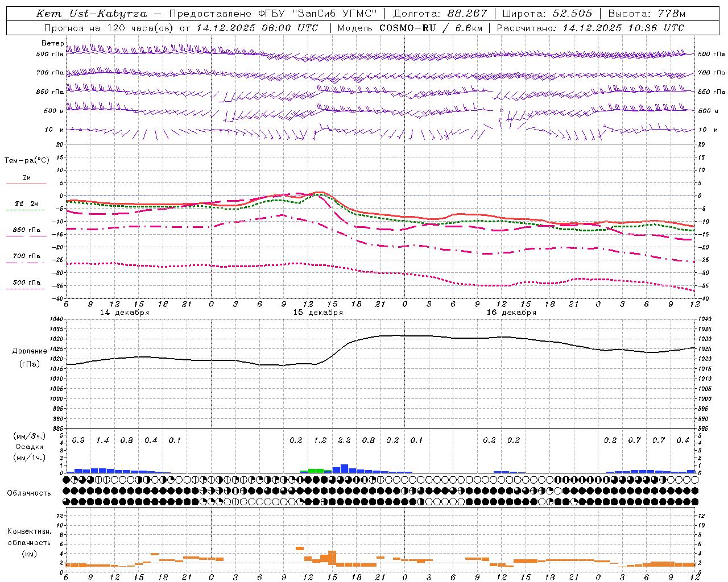Viewport: 728px width, 582px height.
Task: Click the 850 гПа temperature legend label
Action: click(26, 230)
